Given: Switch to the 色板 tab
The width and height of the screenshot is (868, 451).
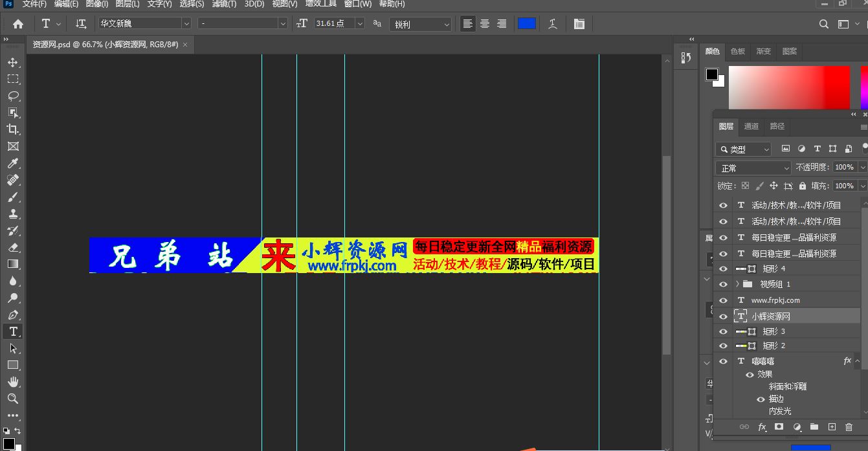Looking at the screenshot, I should (x=738, y=51).
